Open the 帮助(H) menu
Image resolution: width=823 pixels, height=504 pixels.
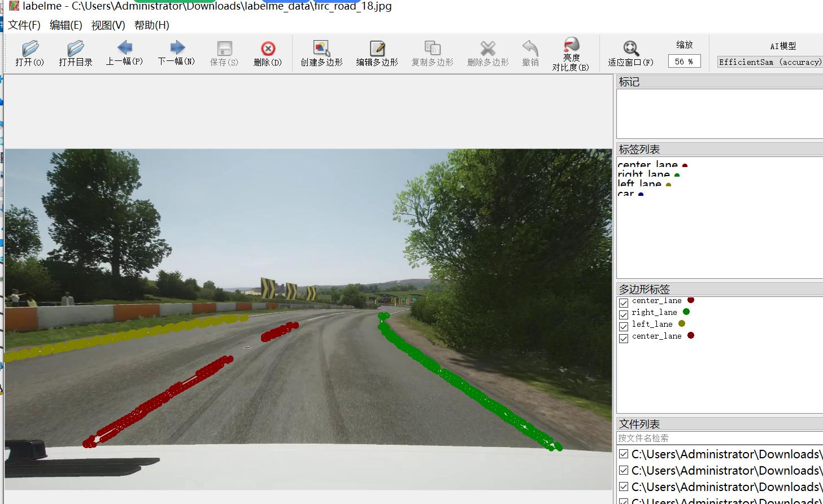pyautogui.click(x=151, y=25)
